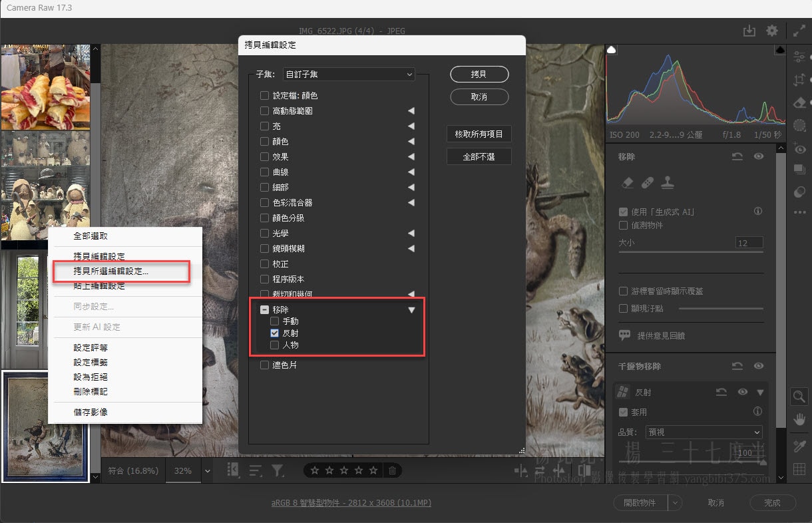
Task: Open the 品質 預視 dropdown
Action: [704, 433]
